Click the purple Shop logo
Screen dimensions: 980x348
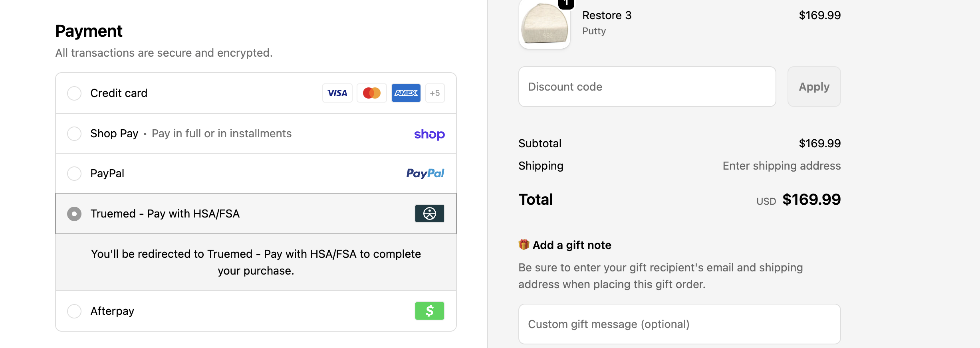(x=429, y=134)
